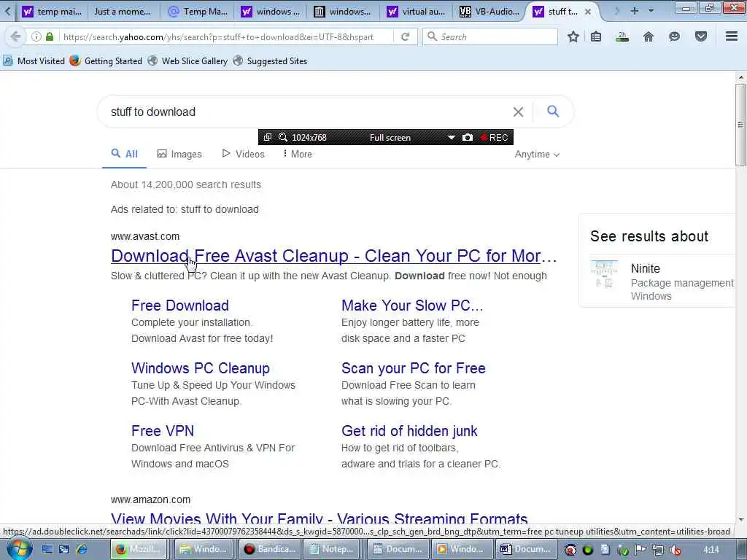Open the Pocket icon in toolbar
Screen dimensions: 747x560
pyautogui.click(x=701, y=36)
